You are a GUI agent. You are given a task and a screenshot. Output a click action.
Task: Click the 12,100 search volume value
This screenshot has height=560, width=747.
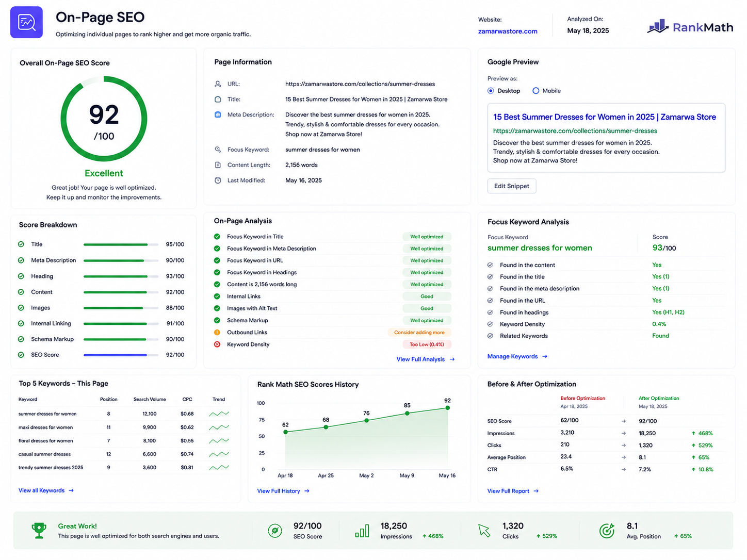150,414
